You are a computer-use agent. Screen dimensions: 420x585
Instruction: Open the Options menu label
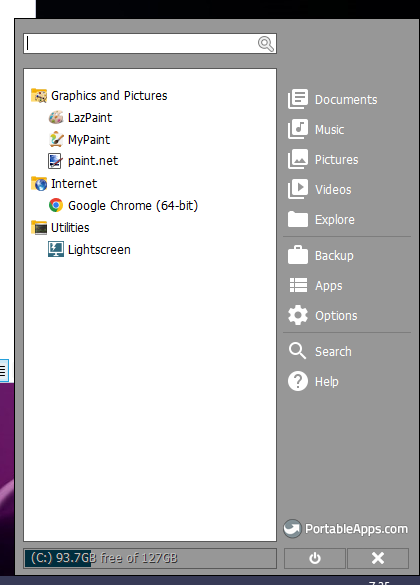(336, 316)
